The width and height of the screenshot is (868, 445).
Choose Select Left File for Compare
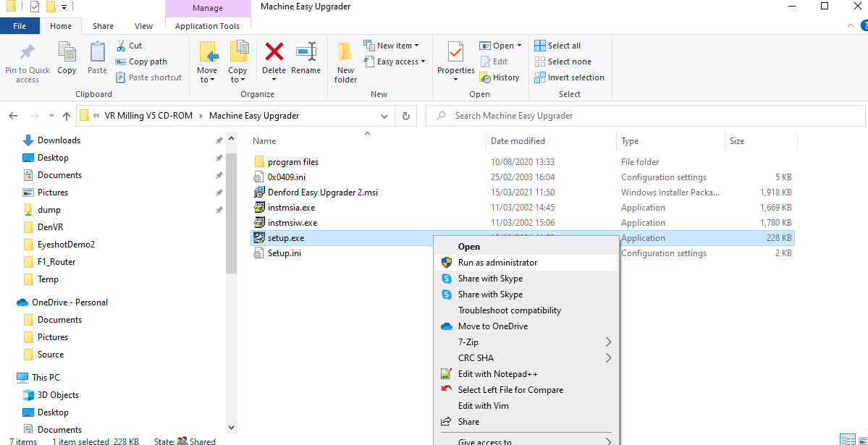526,390
